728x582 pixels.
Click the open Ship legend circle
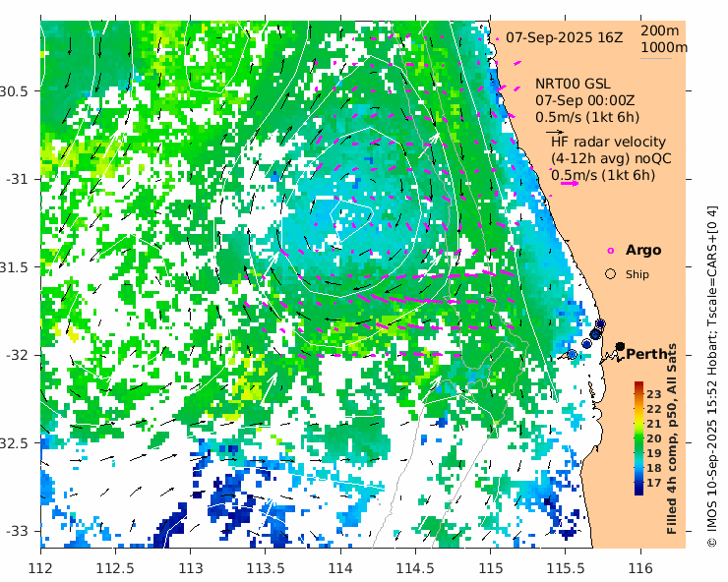coord(611,274)
